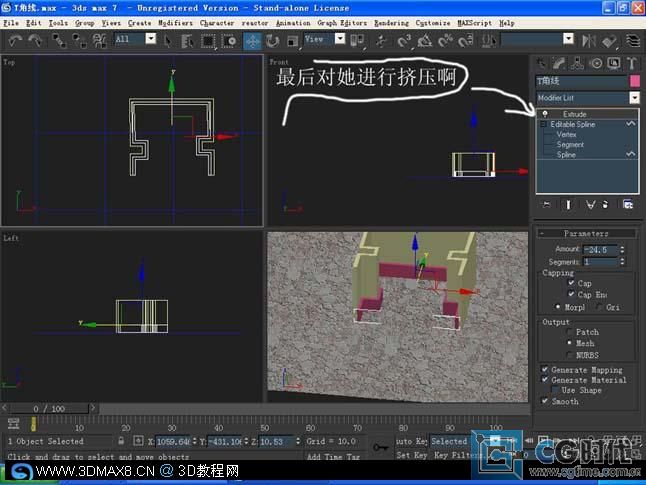Image resolution: width=646 pixels, height=485 pixels.
Task: Open the Modifier List dropdown
Action: coord(634,98)
